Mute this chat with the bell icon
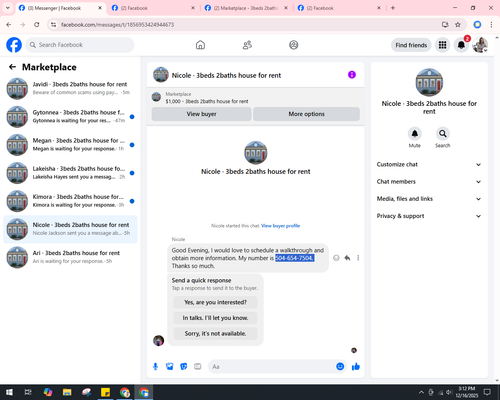Image resolution: width=500 pixels, height=400 pixels. point(415,134)
